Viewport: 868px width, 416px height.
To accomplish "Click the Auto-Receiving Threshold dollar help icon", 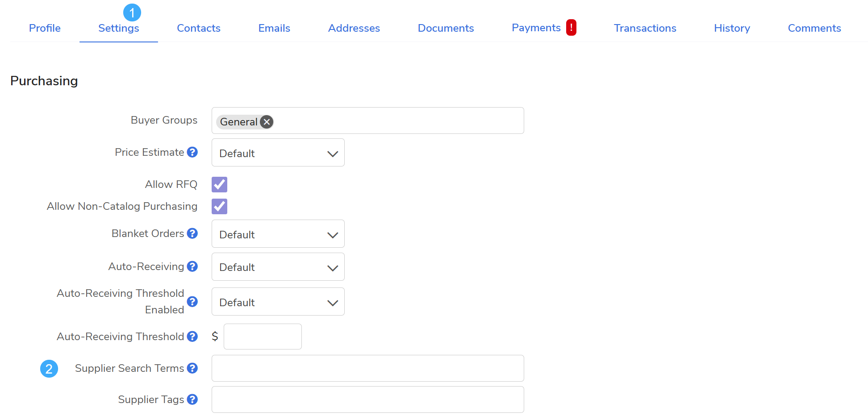I will tap(192, 337).
